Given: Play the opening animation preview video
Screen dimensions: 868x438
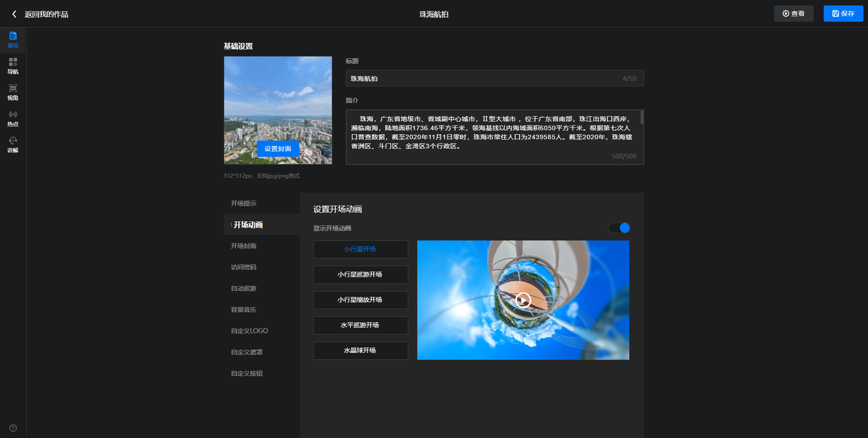Looking at the screenshot, I should coord(523,300).
